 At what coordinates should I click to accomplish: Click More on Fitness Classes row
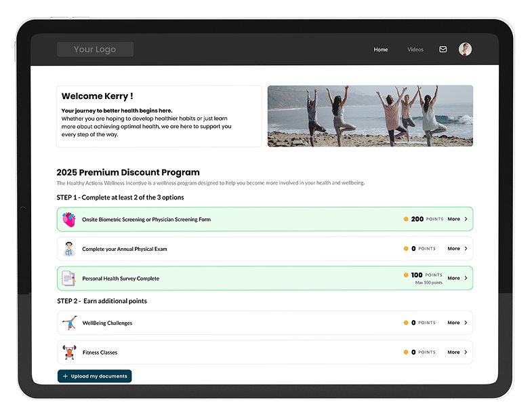453,352
